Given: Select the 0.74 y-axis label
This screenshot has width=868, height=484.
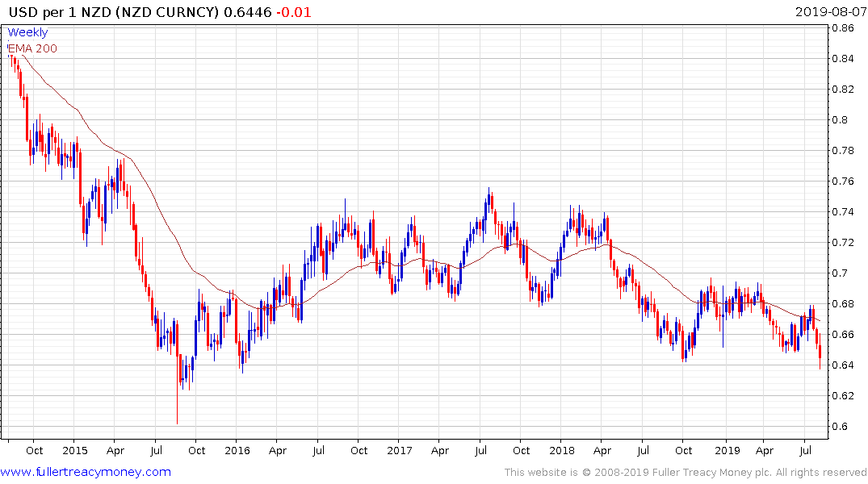Looking at the screenshot, I should 843,212.
